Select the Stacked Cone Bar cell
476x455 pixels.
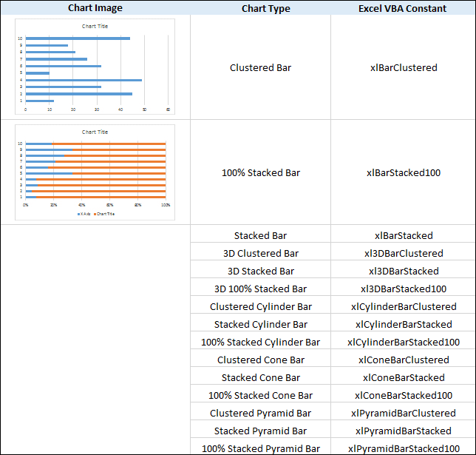click(260, 377)
